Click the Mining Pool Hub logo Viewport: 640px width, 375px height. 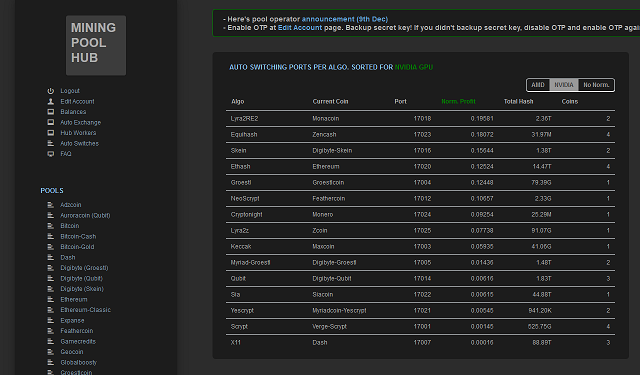point(96,45)
